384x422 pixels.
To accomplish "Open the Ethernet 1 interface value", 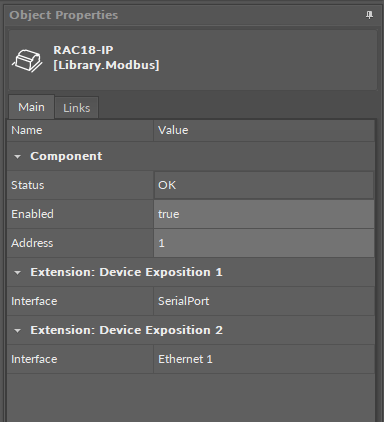I will pyautogui.click(x=264, y=359).
